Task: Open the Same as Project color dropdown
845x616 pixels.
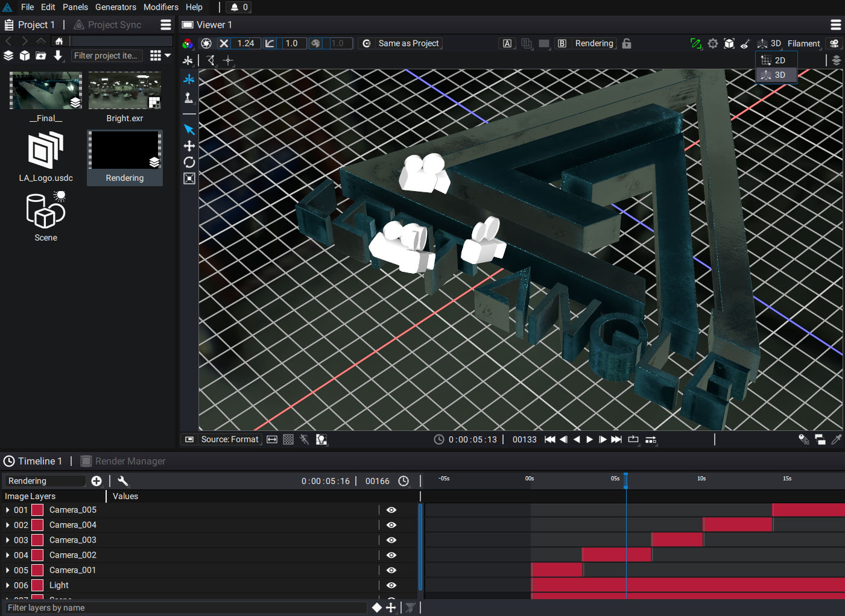Action: coord(402,43)
